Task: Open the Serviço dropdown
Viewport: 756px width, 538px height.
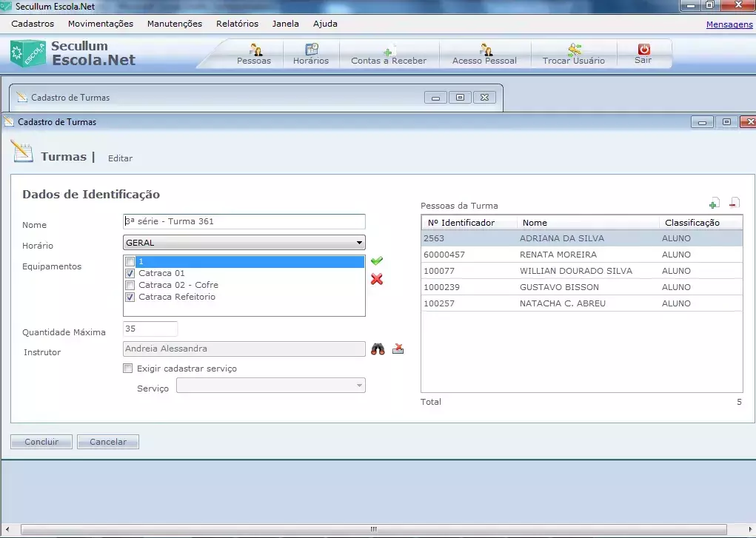Action: coord(270,385)
